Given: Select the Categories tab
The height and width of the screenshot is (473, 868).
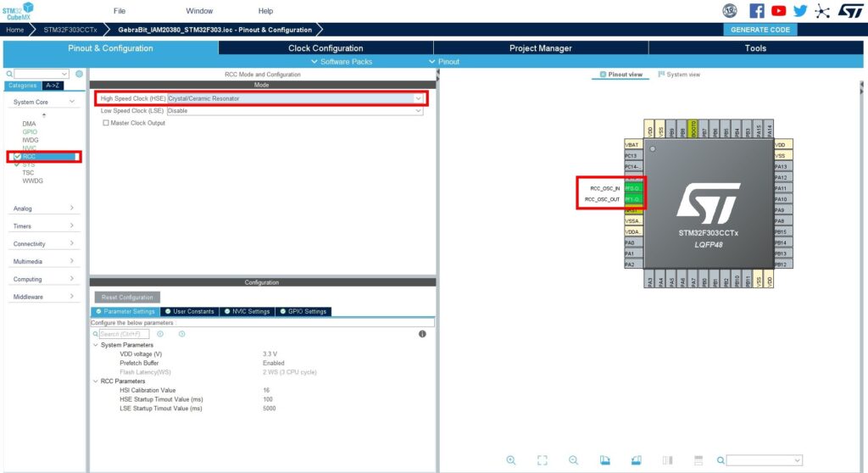Looking at the screenshot, I should click(x=23, y=86).
